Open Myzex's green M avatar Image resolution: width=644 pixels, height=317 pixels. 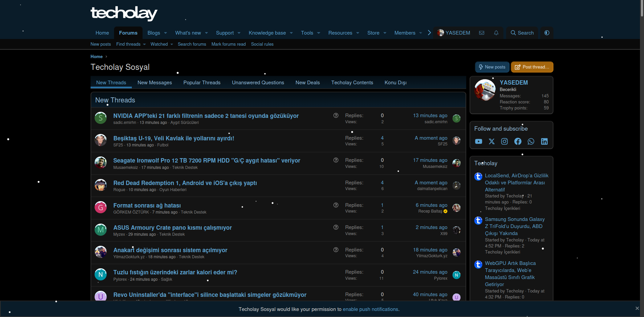click(x=101, y=230)
